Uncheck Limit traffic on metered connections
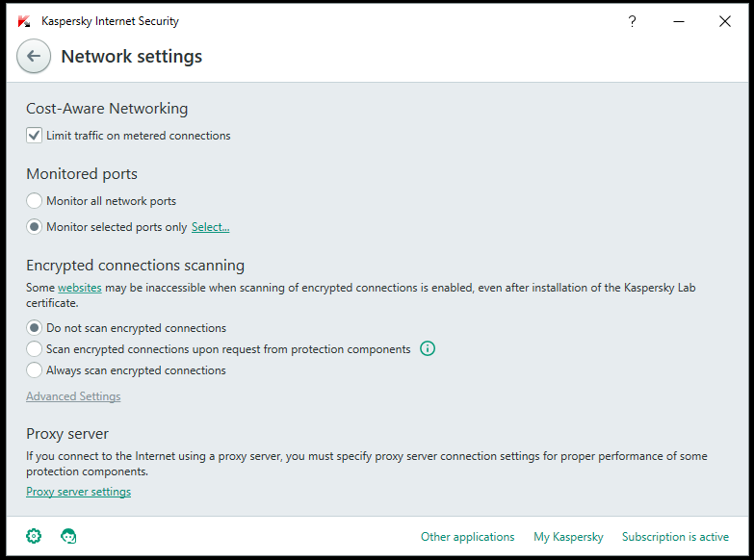The width and height of the screenshot is (754, 560). [x=34, y=136]
